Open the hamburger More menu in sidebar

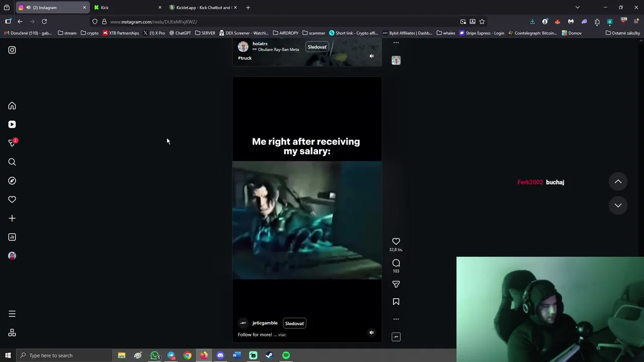pos(12,314)
